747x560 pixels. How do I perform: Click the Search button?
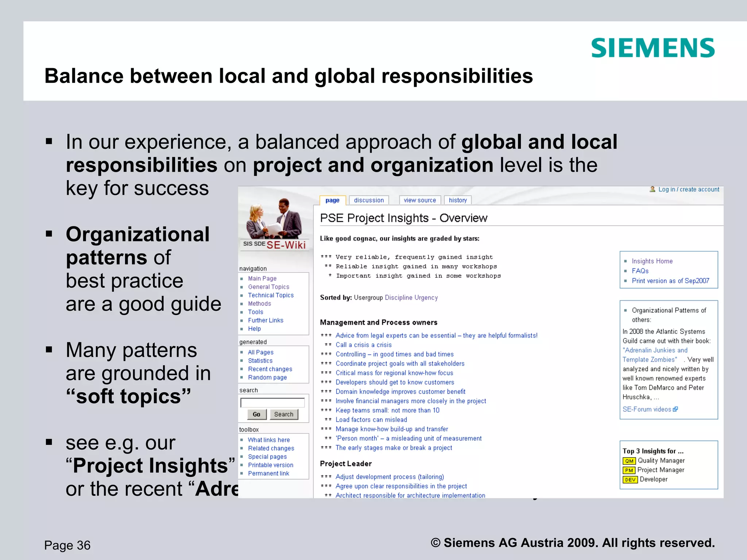pos(283,414)
